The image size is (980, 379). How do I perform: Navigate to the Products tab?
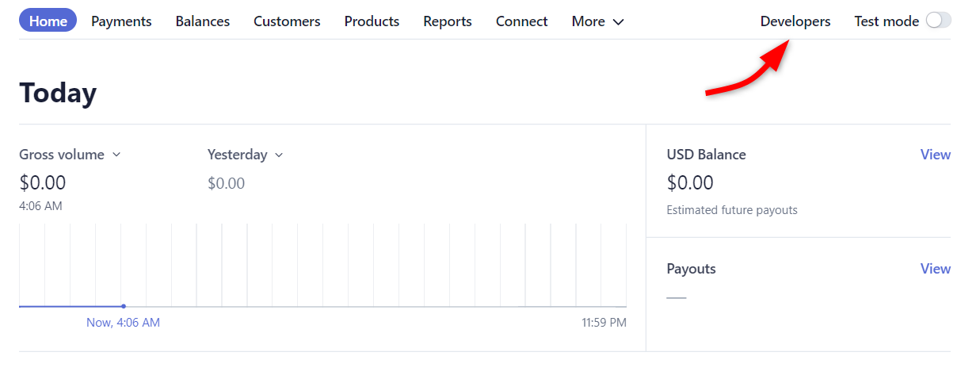[x=372, y=21]
